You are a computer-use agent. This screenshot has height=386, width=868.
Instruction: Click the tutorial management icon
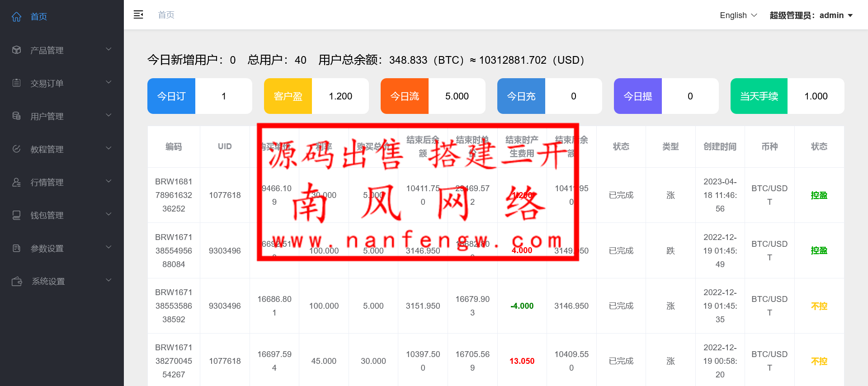pos(17,149)
